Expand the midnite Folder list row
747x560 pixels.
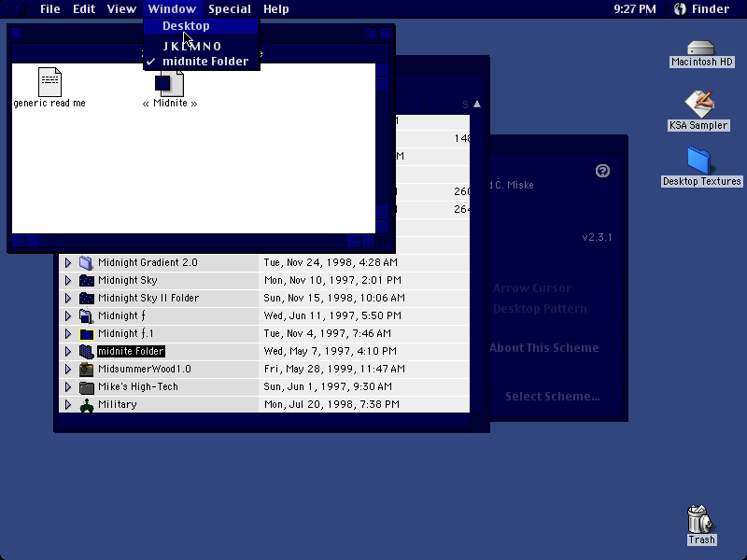pyautogui.click(x=68, y=352)
